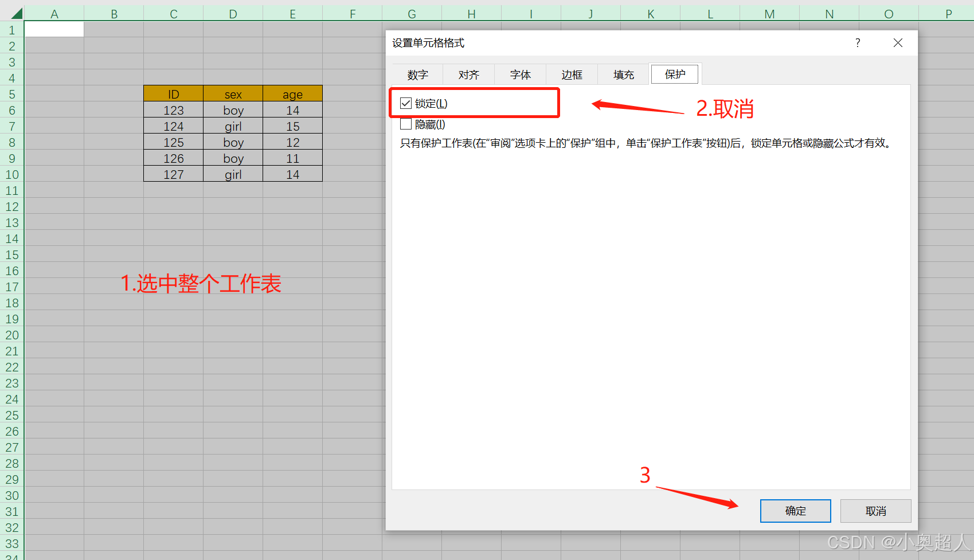Select column F header
This screenshot has width=974, height=560.
(353, 14)
